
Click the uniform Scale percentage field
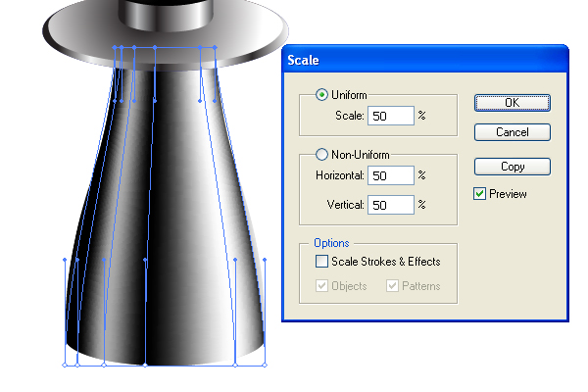pyautogui.click(x=391, y=116)
